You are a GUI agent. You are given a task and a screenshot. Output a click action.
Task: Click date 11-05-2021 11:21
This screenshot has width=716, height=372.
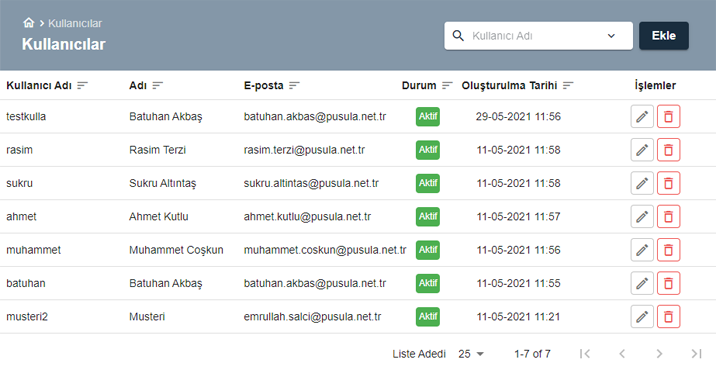pos(518,316)
